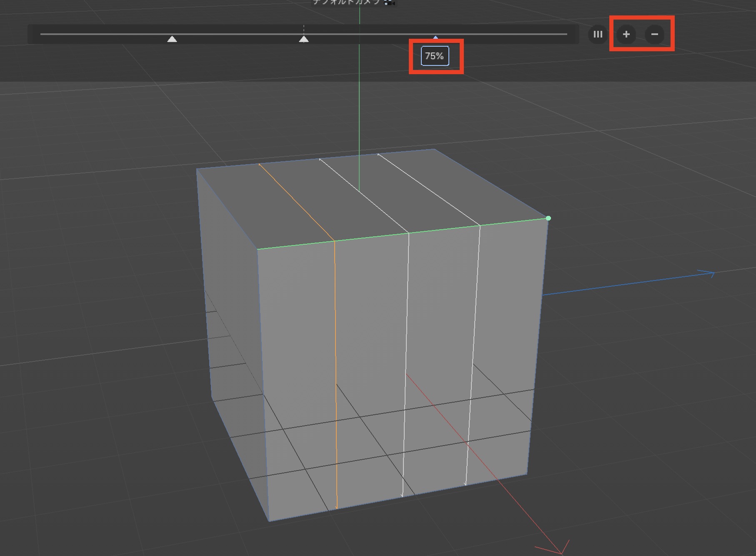The image size is (756, 556).
Task: Click the minus button to remove a cut
Action: pos(654,34)
